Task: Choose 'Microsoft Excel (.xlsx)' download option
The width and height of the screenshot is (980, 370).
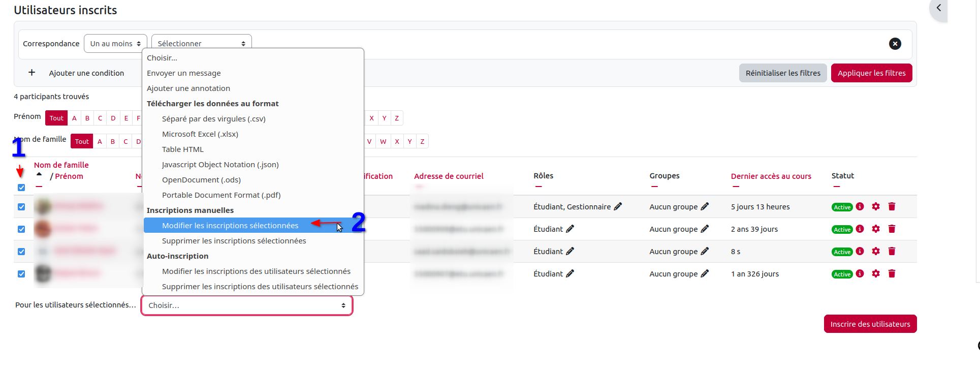Action: pos(200,134)
